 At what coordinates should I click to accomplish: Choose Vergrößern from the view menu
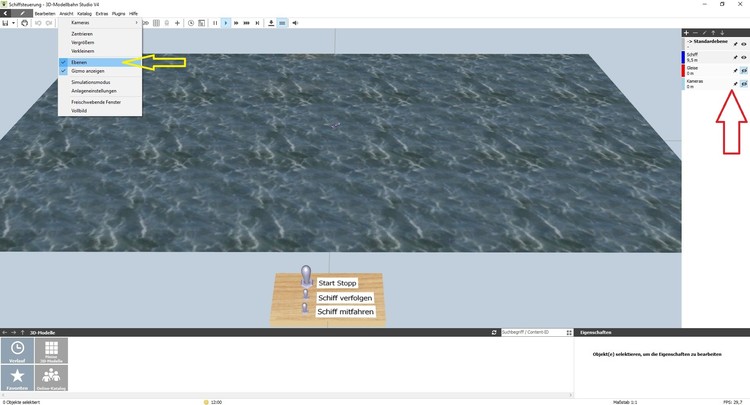pos(100,43)
